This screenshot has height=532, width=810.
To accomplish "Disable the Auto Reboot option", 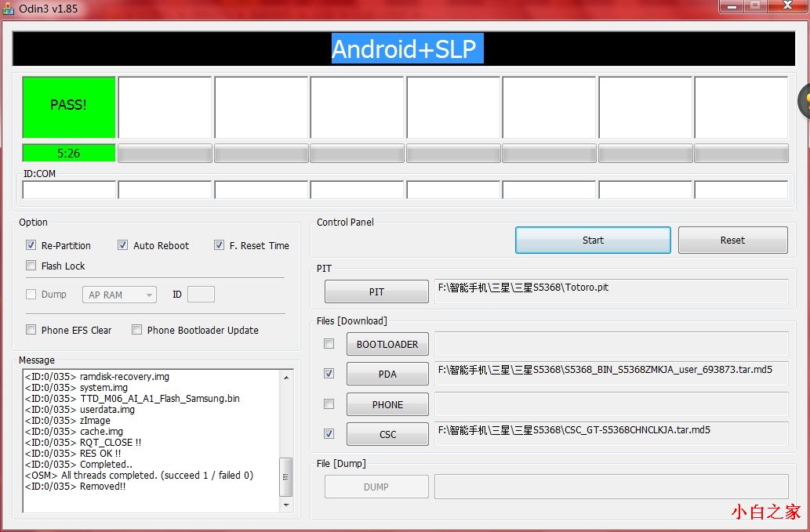I will pos(122,245).
